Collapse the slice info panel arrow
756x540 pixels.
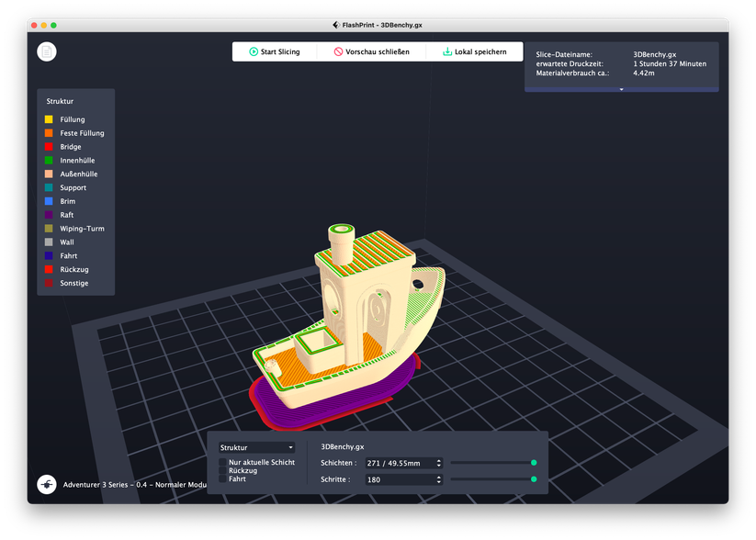click(x=621, y=89)
